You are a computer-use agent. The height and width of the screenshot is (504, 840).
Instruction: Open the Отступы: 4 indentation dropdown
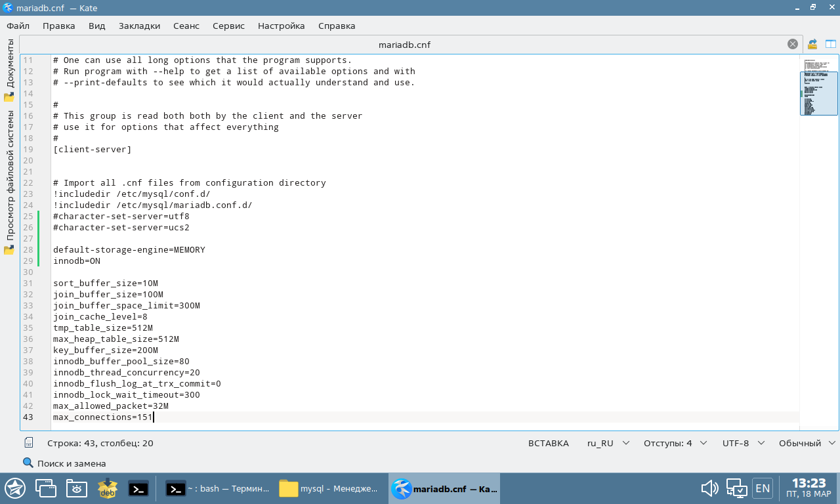click(675, 443)
